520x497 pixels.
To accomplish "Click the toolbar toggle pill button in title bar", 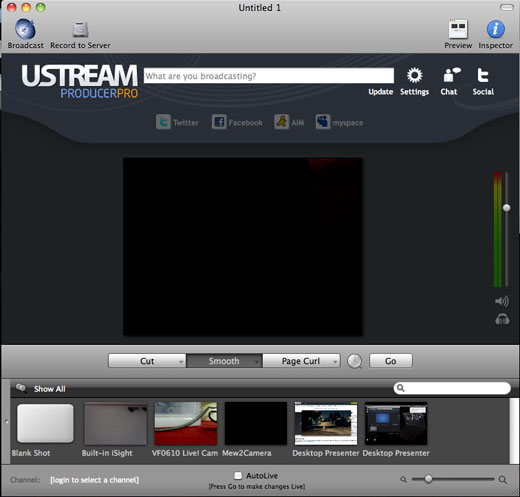I will click(507, 7).
